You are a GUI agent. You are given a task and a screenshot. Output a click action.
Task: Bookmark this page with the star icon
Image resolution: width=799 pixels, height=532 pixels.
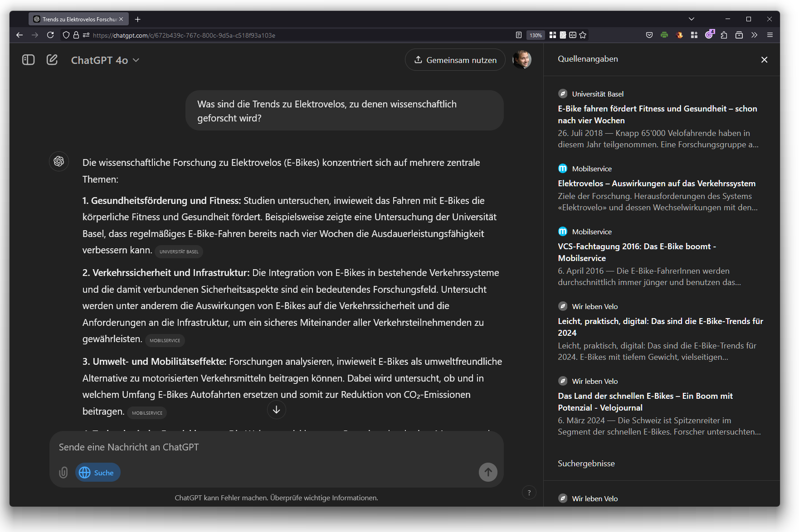[583, 35]
